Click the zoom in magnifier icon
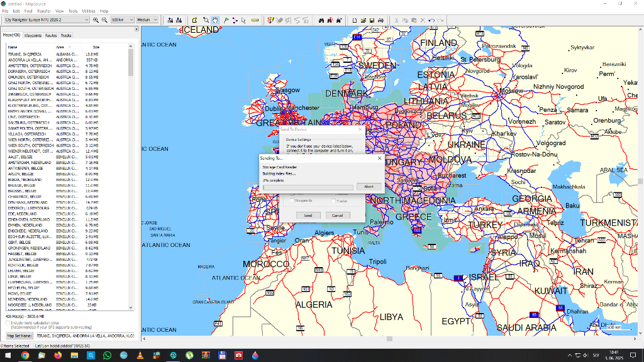Image resolution: width=644 pixels, height=362 pixels. [96, 19]
